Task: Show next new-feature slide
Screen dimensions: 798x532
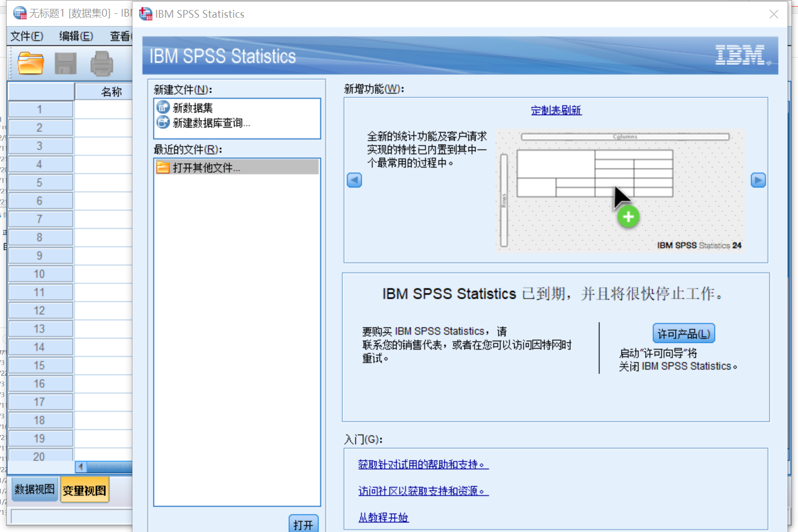Action: pos(758,180)
